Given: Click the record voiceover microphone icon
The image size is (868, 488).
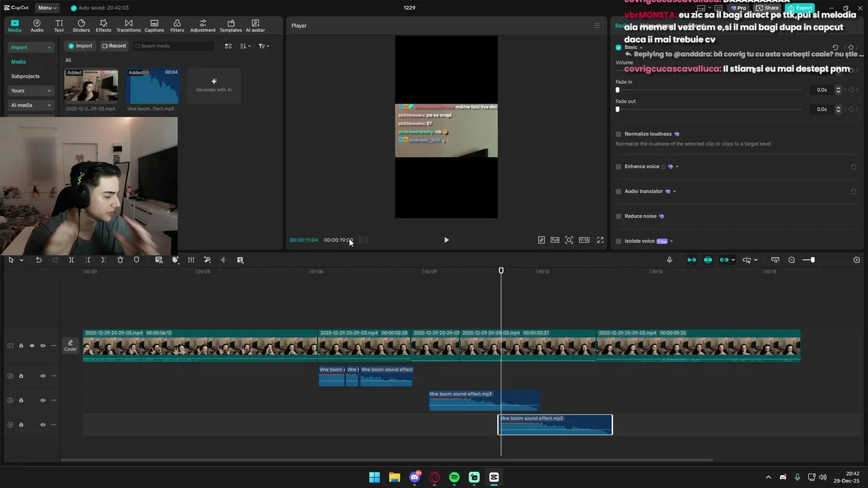Looking at the screenshot, I should pos(669,260).
